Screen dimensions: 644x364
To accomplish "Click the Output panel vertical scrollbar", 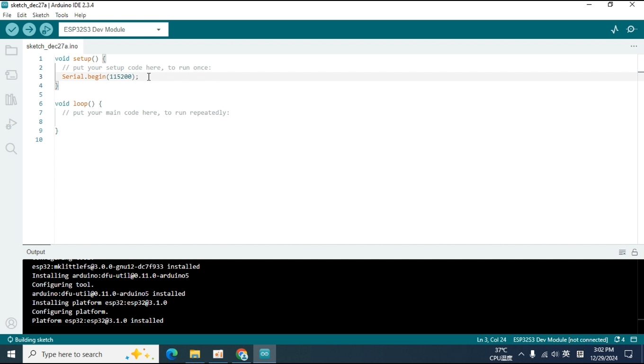I will click(641, 297).
